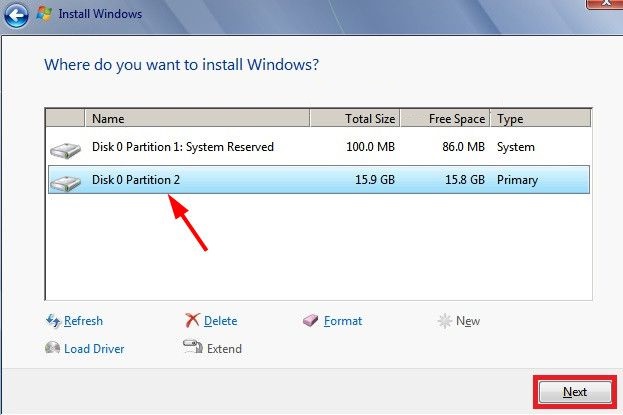Click the Primary type cell
The image size is (623, 415).
(517, 180)
